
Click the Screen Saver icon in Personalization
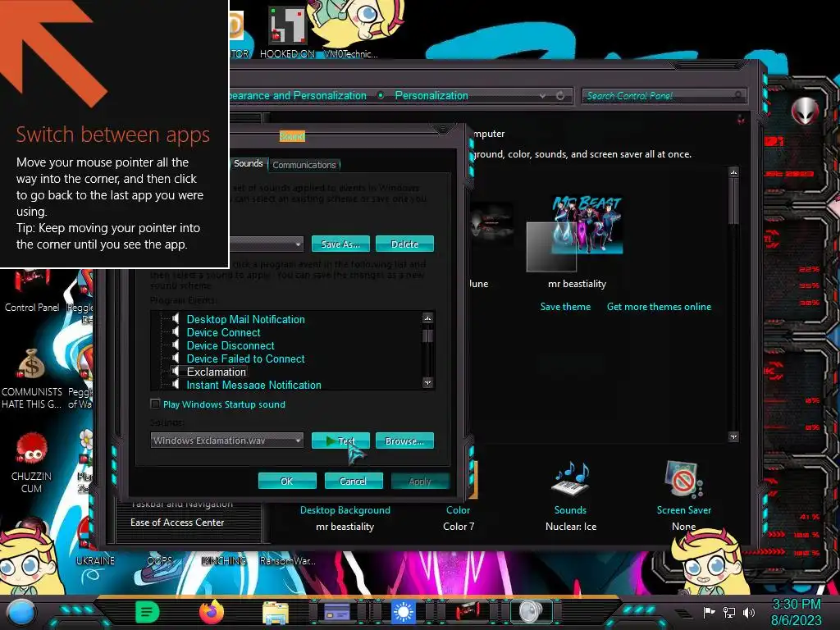tap(683, 478)
